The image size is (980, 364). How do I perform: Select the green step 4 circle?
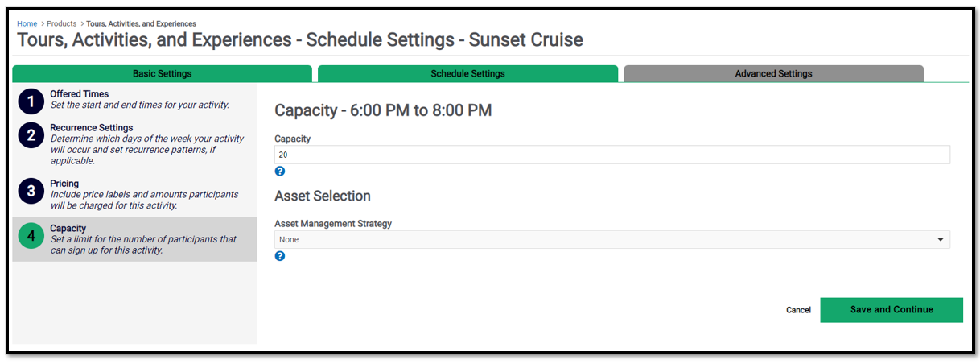tap(31, 236)
